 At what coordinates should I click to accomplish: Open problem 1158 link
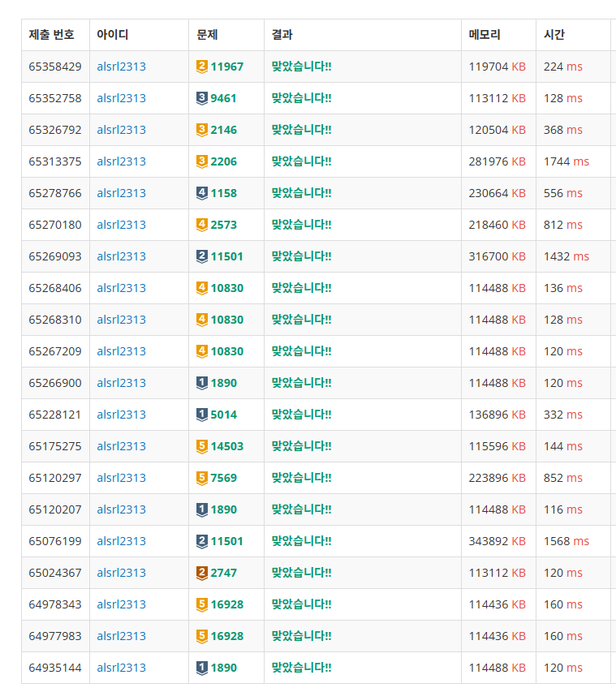click(x=223, y=193)
